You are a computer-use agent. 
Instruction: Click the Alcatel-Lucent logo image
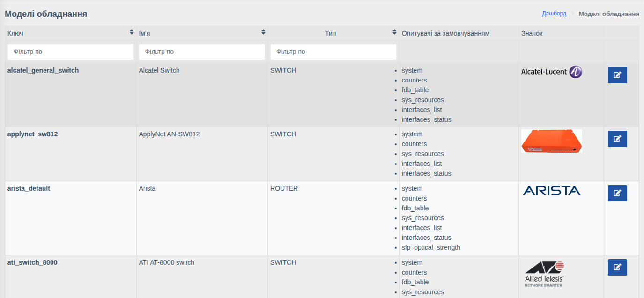[x=552, y=72]
